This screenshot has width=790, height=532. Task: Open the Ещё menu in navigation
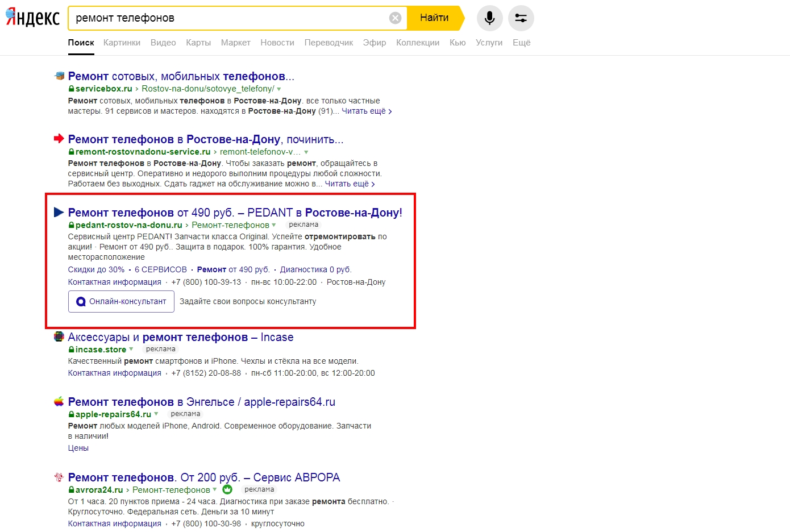(x=521, y=43)
